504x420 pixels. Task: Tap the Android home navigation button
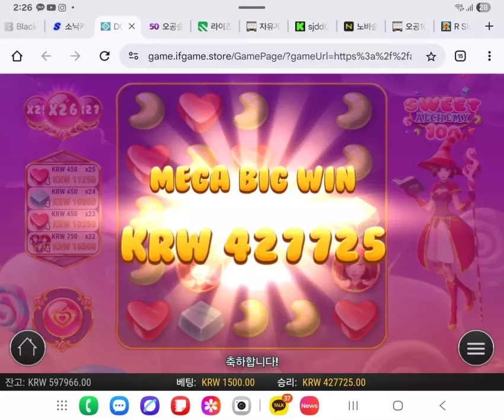[x=398, y=406]
